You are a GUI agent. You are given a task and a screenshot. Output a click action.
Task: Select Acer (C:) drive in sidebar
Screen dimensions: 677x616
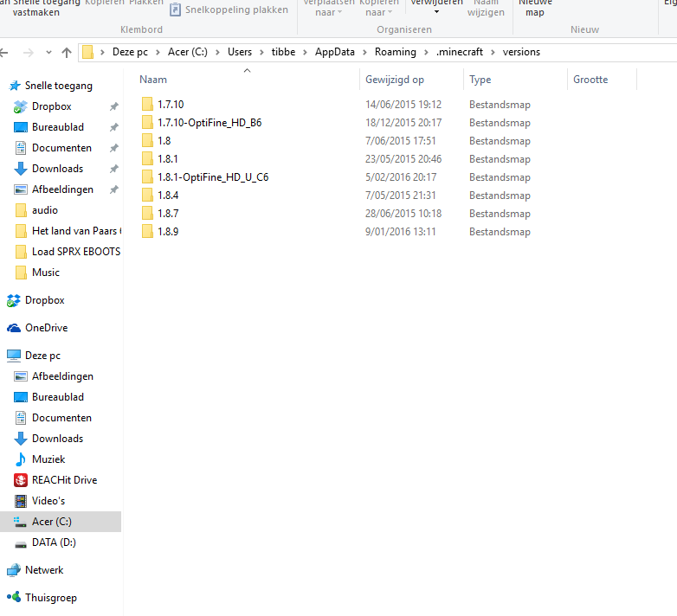[61, 522]
